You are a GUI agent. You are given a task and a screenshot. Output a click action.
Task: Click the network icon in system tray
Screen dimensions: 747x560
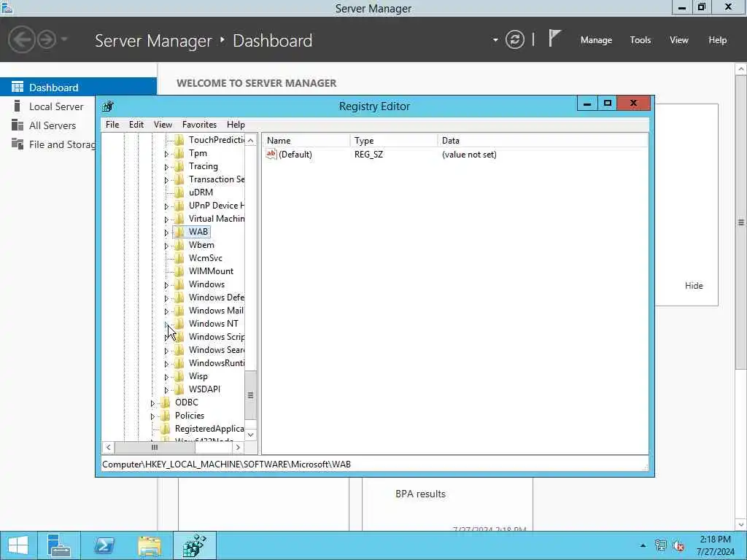660,545
